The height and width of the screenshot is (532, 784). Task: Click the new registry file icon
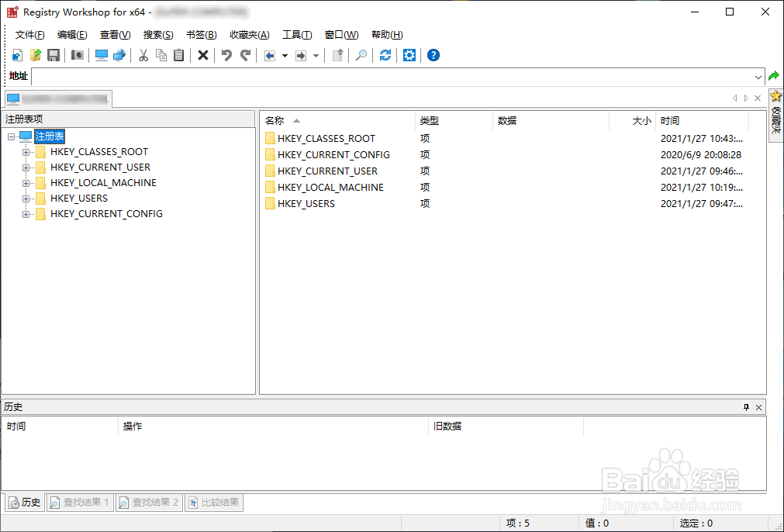point(18,55)
